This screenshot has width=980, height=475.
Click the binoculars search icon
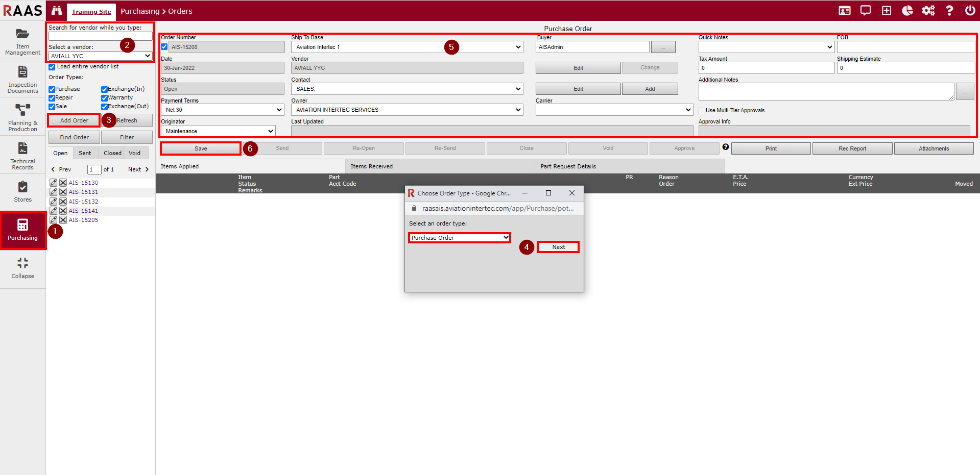(57, 11)
